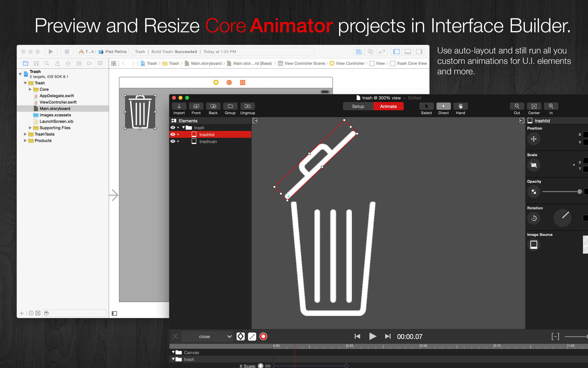Click the Opacity checkerboard icon
Viewport: 588px width, 368px height.
pos(534,192)
